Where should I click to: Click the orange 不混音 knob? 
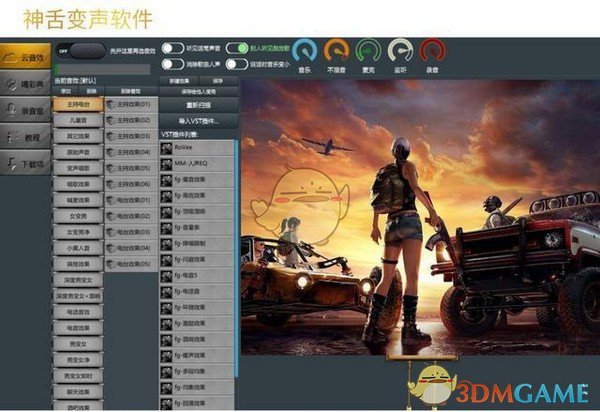click(x=336, y=50)
